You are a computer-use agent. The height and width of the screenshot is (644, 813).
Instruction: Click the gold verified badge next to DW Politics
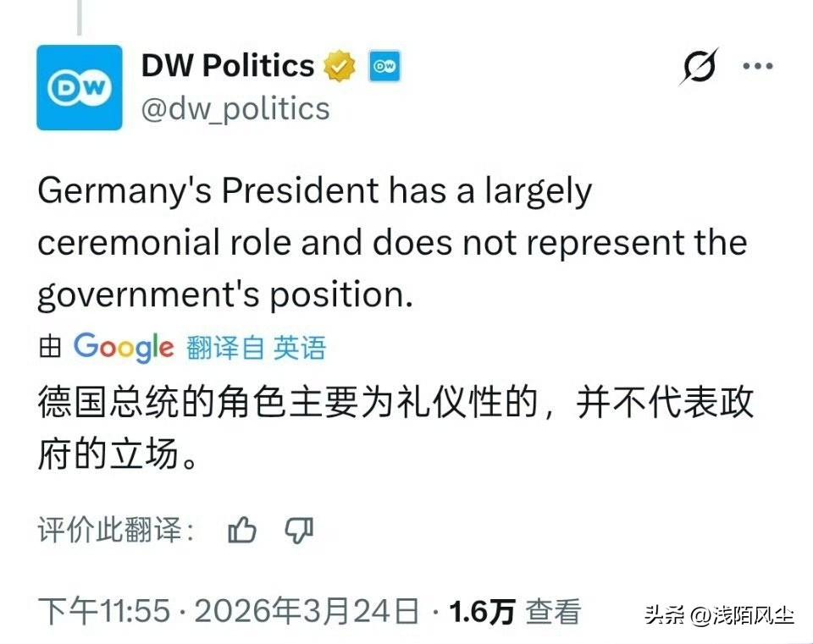pyautogui.click(x=339, y=64)
